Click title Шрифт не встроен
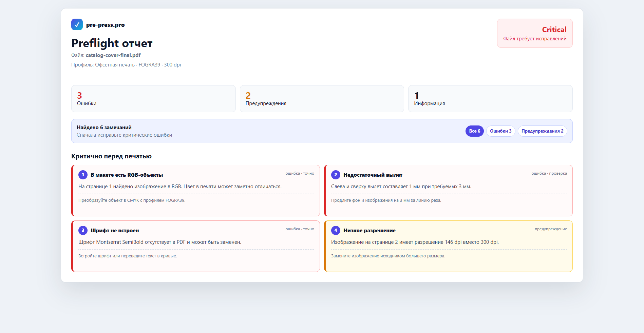This screenshot has height=333, width=644. tap(115, 231)
